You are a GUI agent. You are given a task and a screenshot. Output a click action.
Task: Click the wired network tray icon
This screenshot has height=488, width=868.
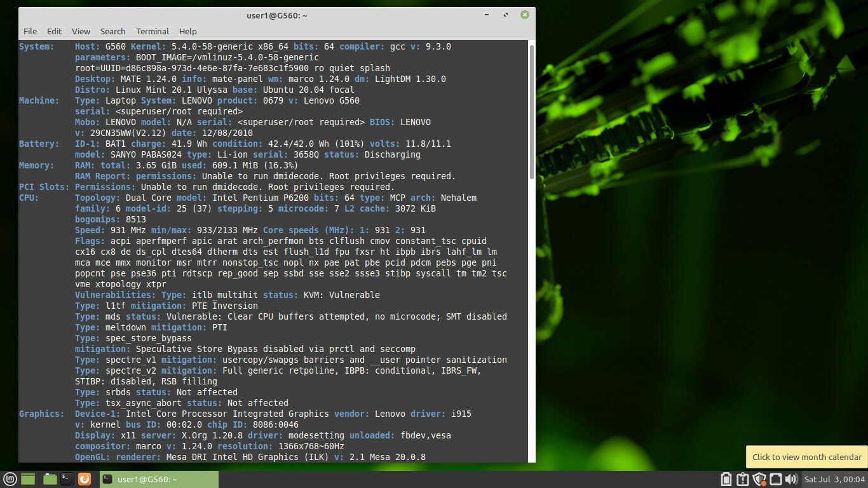point(775,479)
